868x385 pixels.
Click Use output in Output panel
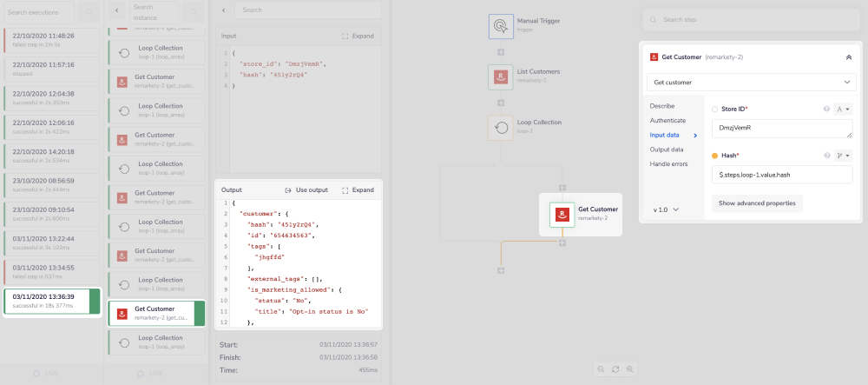[x=306, y=190]
